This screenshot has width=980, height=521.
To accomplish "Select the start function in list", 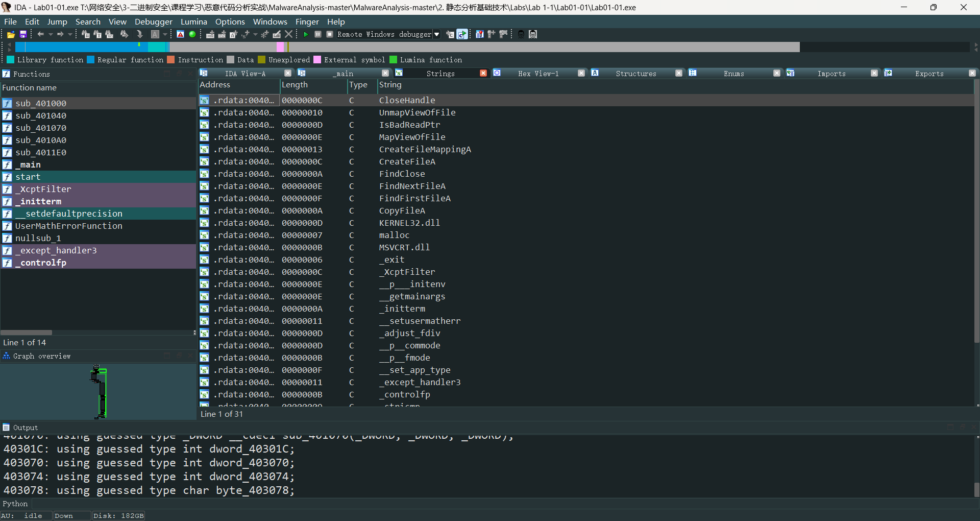I will (x=98, y=177).
